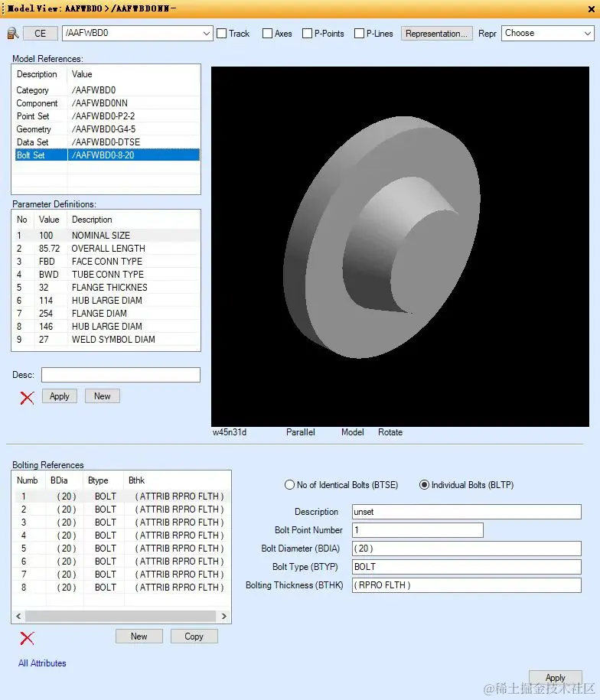This screenshot has width=600, height=700.
Task: Toggle the P-Points checkbox
Action: [x=307, y=34]
